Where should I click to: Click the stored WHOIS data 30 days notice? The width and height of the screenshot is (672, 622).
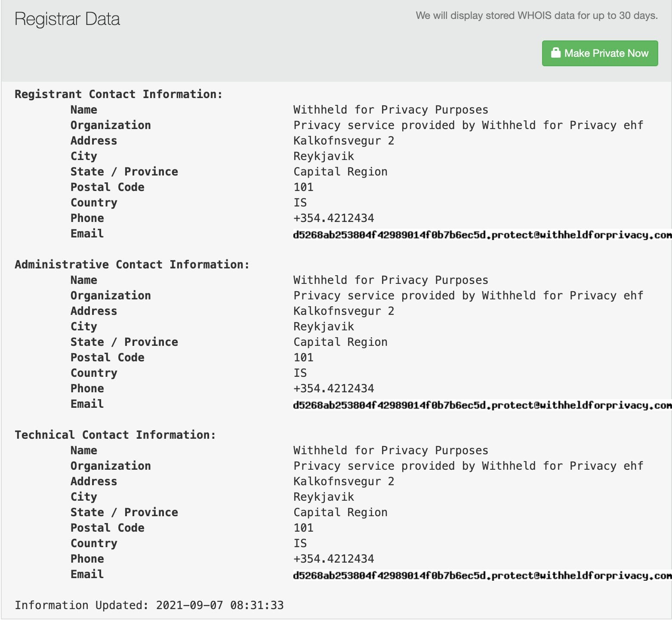(536, 16)
